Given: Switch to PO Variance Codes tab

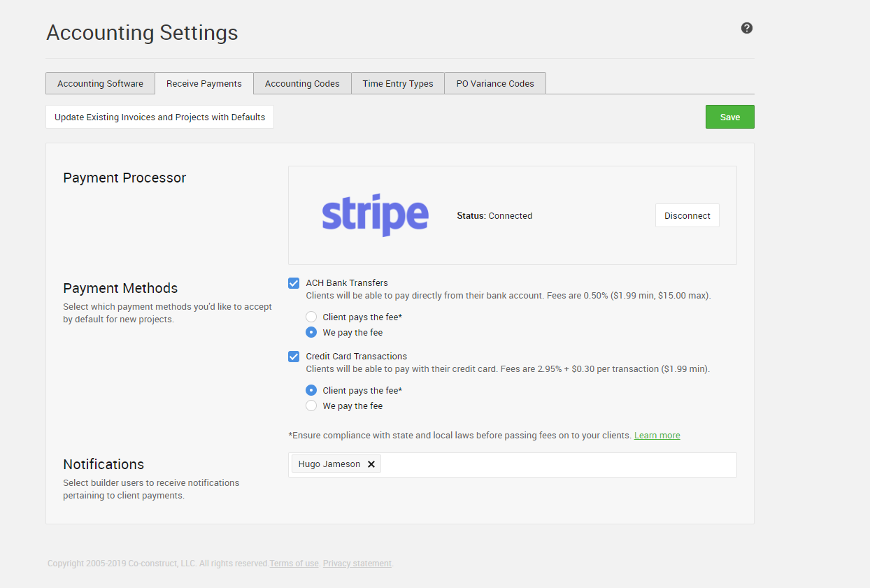Looking at the screenshot, I should [495, 83].
